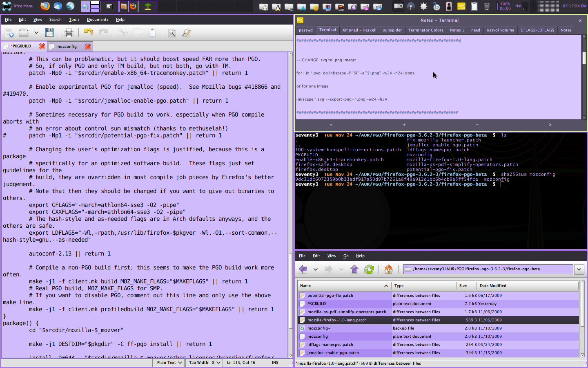Reload the current folder view
This screenshot has height=368, width=588.
click(369, 269)
